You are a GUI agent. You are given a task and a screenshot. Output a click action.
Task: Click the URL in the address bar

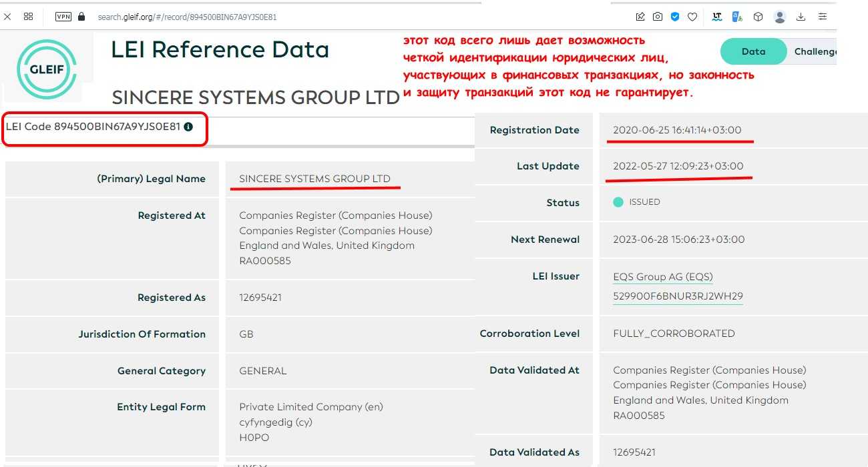tap(187, 17)
